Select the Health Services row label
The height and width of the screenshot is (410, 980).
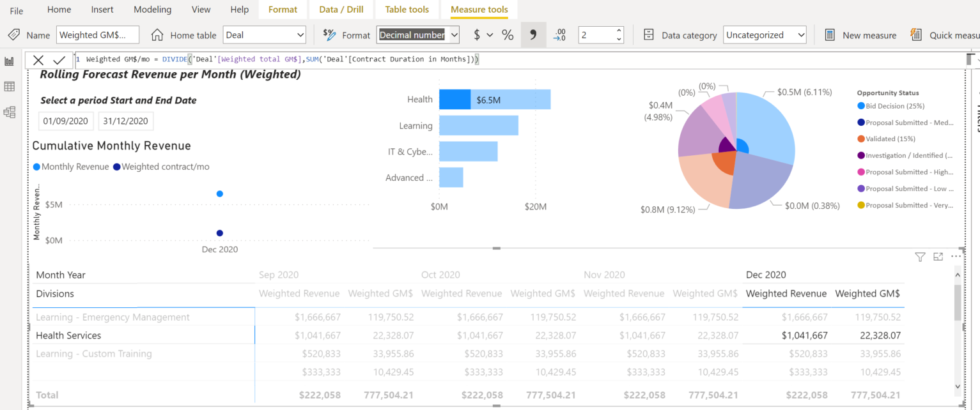68,335
